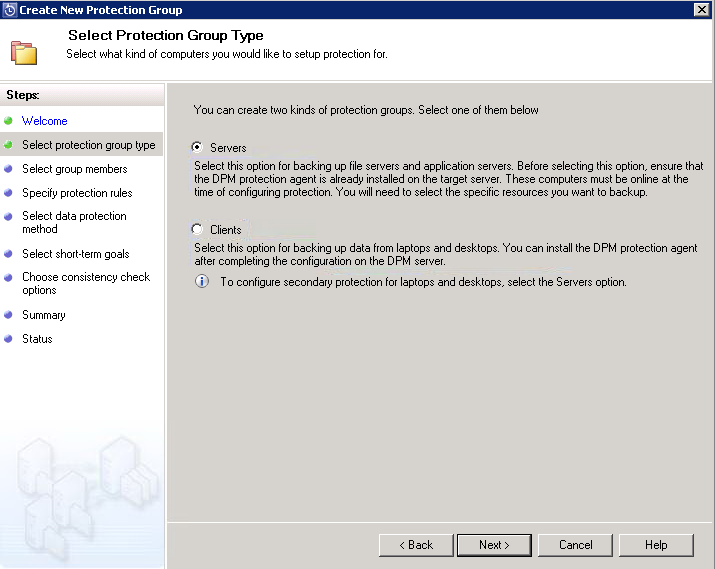The height and width of the screenshot is (569, 715).
Task: Click the Back button
Action: click(x=416, y=545)
